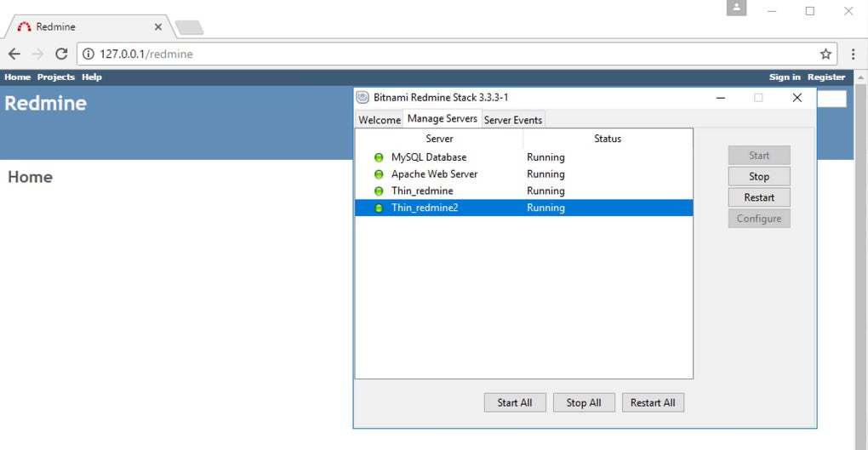Click the Restart All button
Viewport: 868px width, 450px height.
pos(653,403)
